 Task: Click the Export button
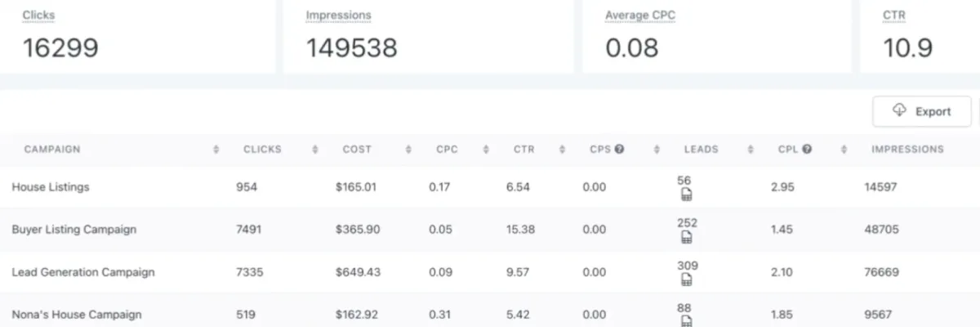coord(922,111)
